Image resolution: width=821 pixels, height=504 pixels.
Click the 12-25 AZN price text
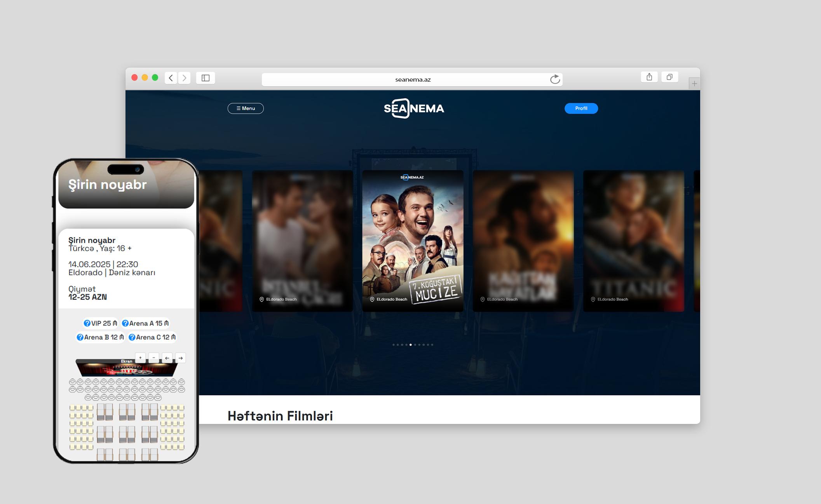pos(87,297)
